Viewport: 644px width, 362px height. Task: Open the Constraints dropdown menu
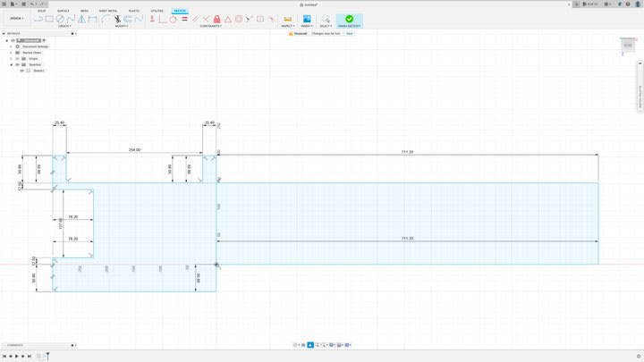211,26
